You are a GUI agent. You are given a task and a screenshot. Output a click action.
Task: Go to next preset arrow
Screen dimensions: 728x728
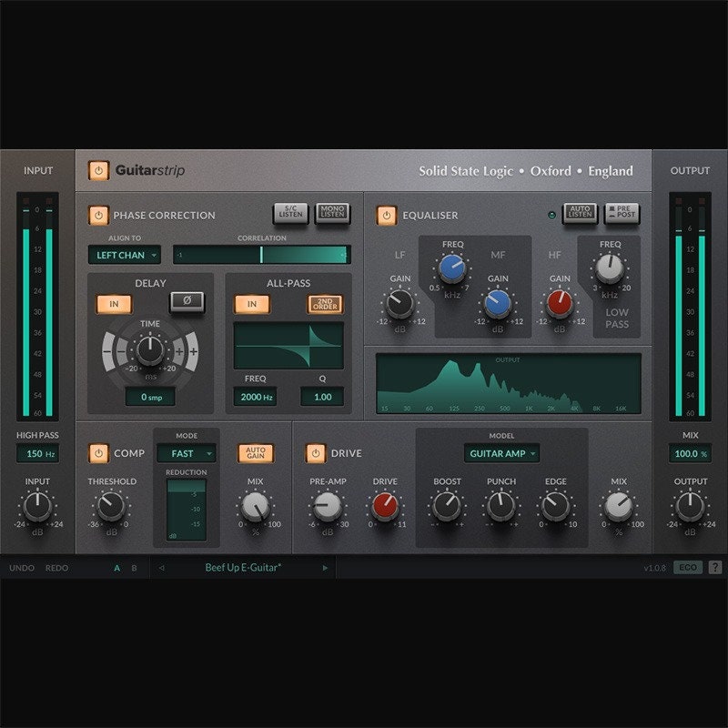(x=325, y=567)
